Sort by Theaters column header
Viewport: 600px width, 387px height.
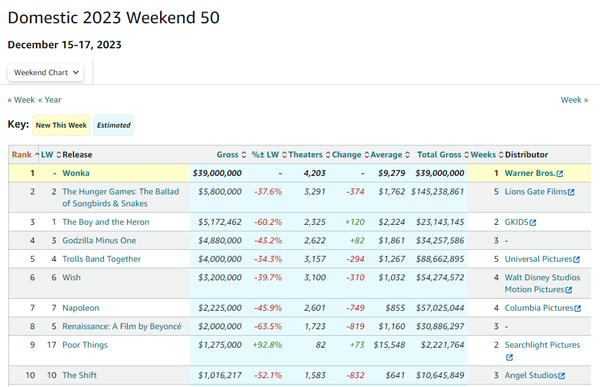(x=305, y=155)
